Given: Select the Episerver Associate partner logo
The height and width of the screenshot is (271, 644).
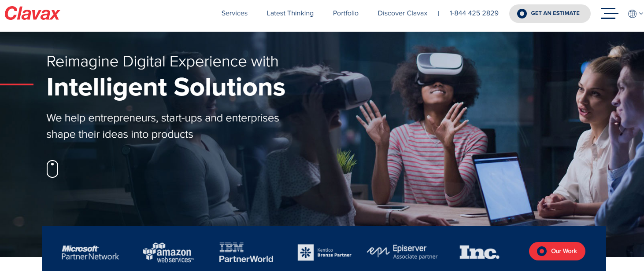Looking at the screenshot, I should tap(402, 252).
